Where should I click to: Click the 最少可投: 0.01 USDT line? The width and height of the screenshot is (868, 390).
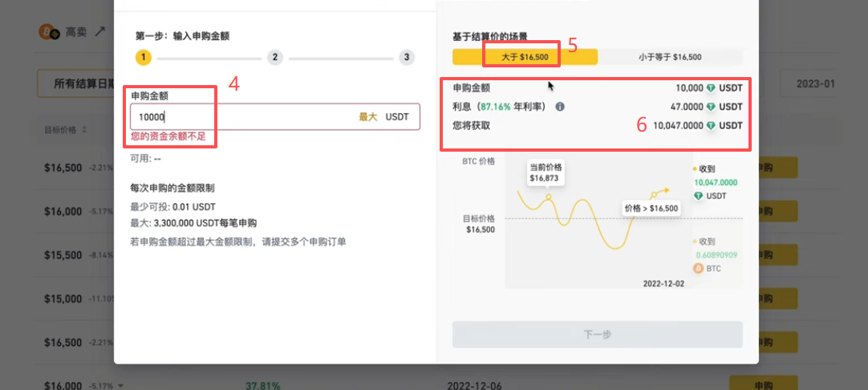point(172,207)
